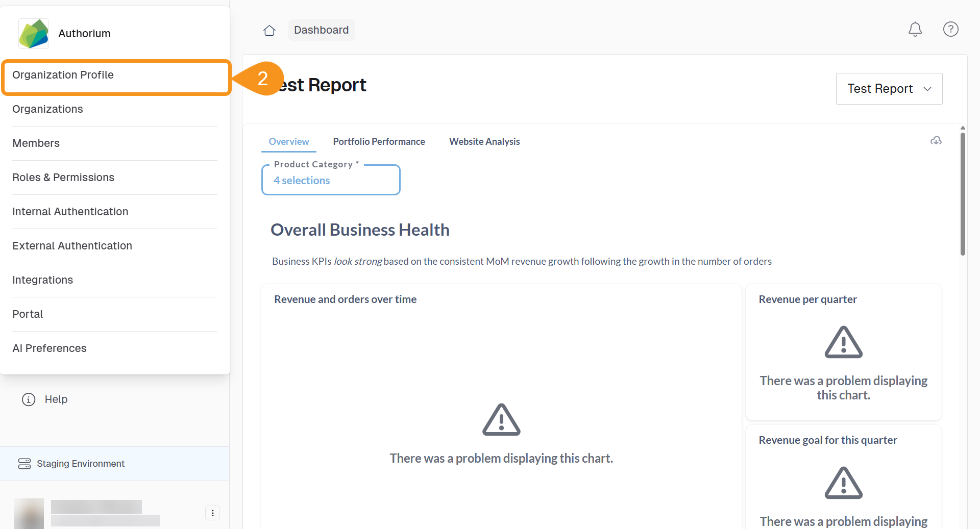980x529 pixels.
Task: Click the help question mark icon
Action: point(950,29)
